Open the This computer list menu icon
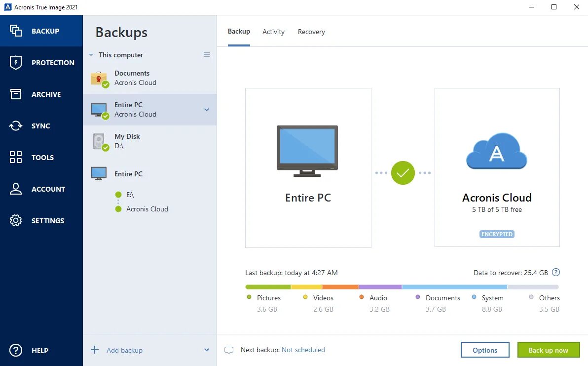The width and height of the screenshot is (588, 366). click(x=207, y=55)
